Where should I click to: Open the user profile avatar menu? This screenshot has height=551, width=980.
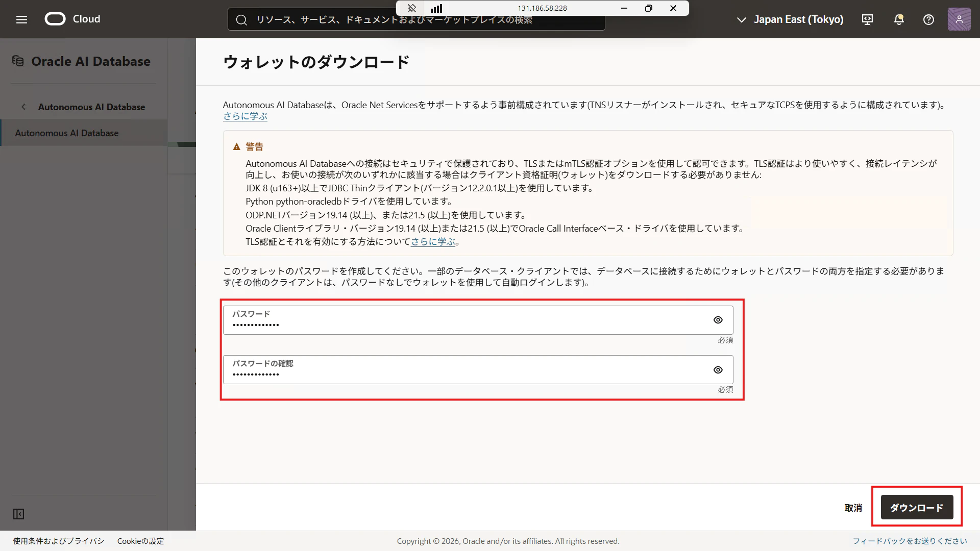(959, 19)
